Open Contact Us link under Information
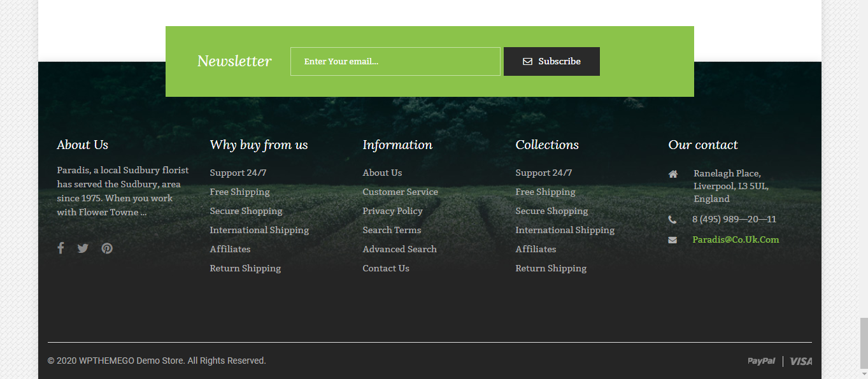This screenshot has width=868, height=379. (x=386, y=268)
